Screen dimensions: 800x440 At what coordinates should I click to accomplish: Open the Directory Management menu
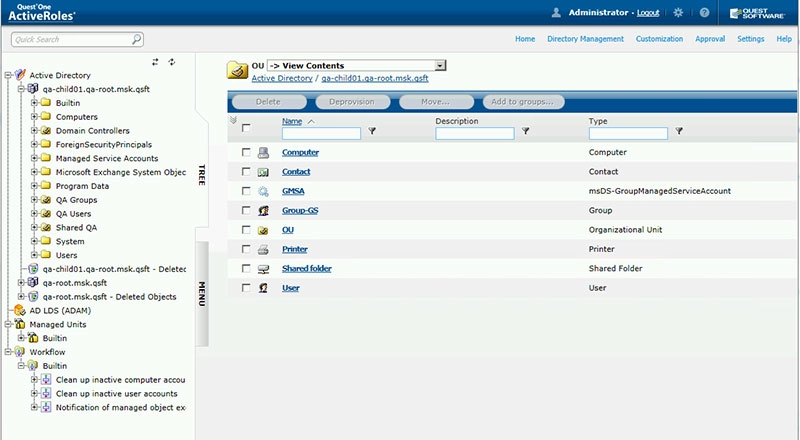click(585, 39)
